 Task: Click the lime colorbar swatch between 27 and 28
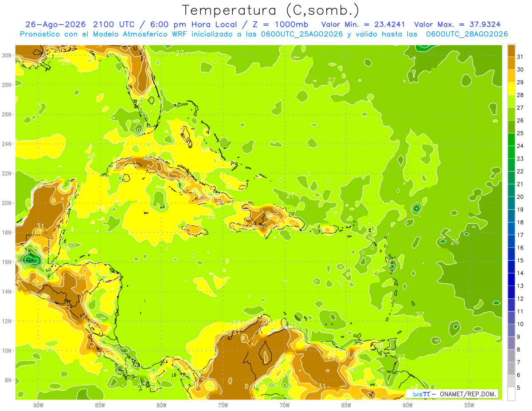click(x=511, y=101)
